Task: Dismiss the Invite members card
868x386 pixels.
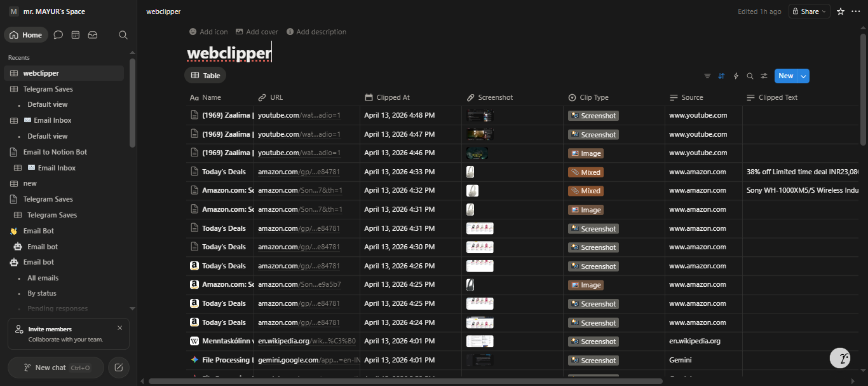Action: [120, 328]
